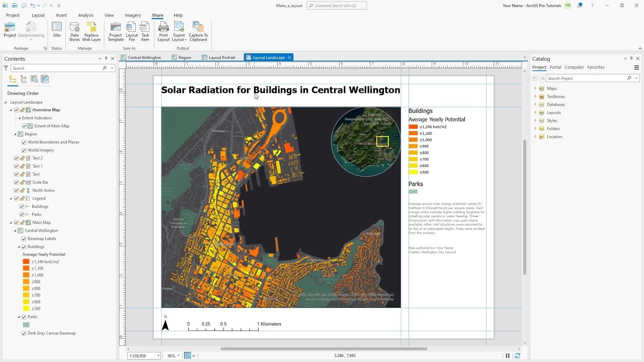
Task: Expand the Maps folder in Catalog
Action: (x=535, y=88)
